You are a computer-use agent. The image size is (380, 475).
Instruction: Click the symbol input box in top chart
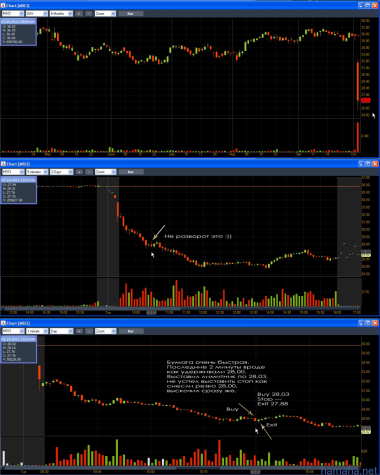click(13, 13)
